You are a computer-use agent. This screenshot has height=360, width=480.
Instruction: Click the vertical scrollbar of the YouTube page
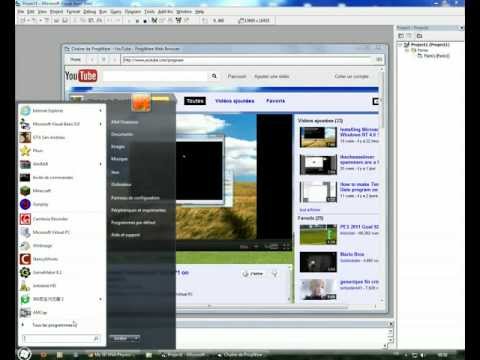pyautogui.click(x=382, y=185)
